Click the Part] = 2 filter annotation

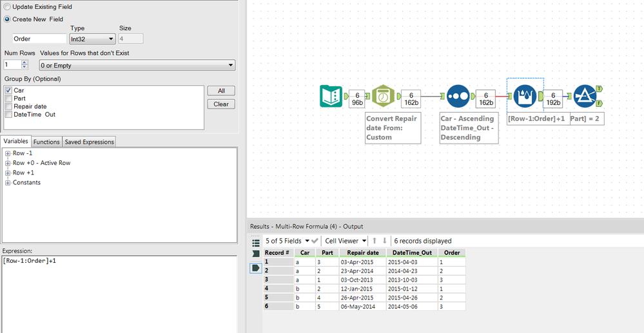[x=587, y=119]
